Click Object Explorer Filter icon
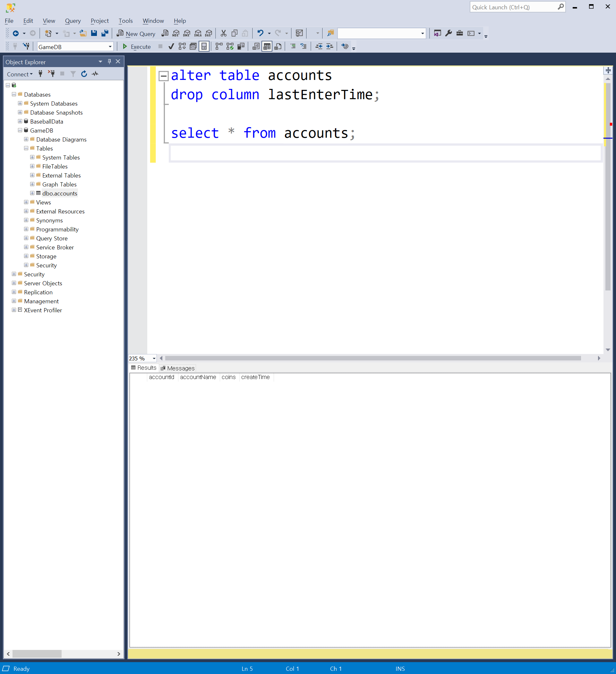Screen dimensions: 616x674 pos(73,74)
